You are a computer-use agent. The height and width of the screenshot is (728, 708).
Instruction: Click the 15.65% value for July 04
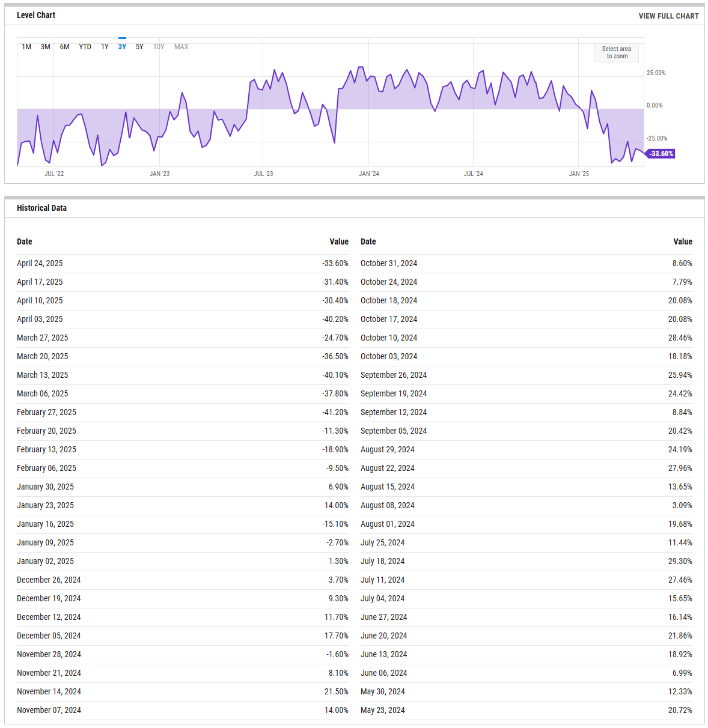coord(680,598)
